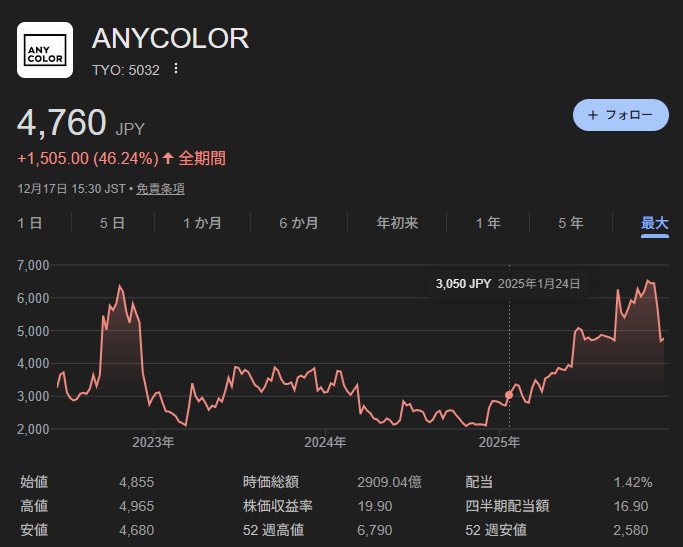
Task: Open the 免責条項 disclaimer link
Action: point(160,188)
